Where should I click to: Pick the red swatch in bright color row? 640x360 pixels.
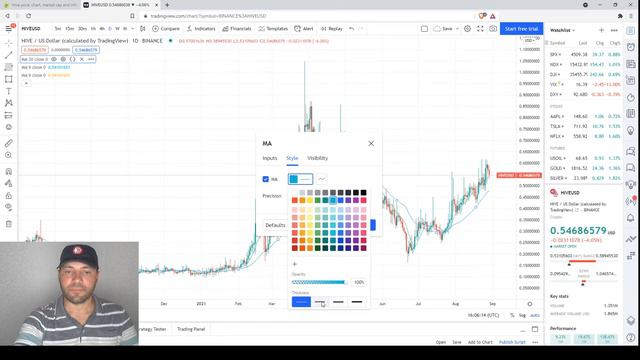click(295, 200)
